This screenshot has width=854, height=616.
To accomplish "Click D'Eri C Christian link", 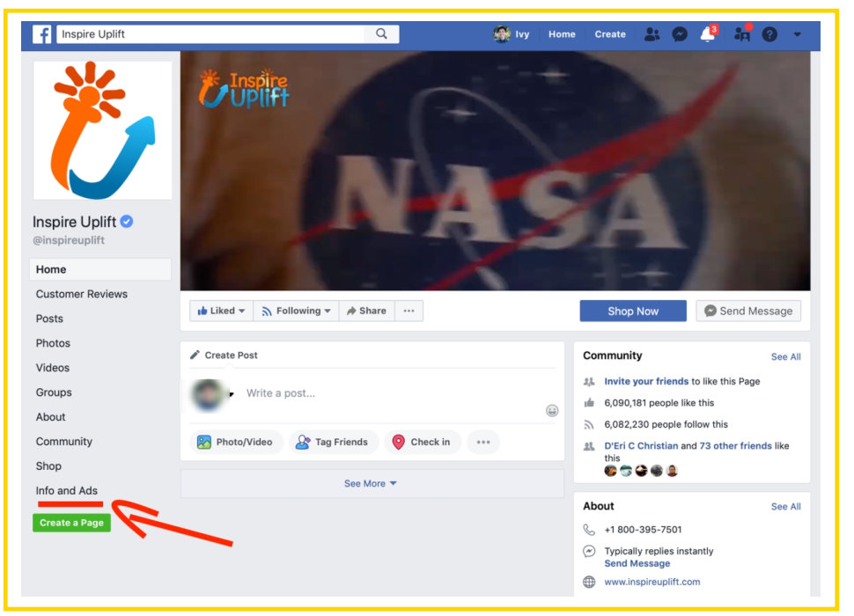I will click(641, 445).
